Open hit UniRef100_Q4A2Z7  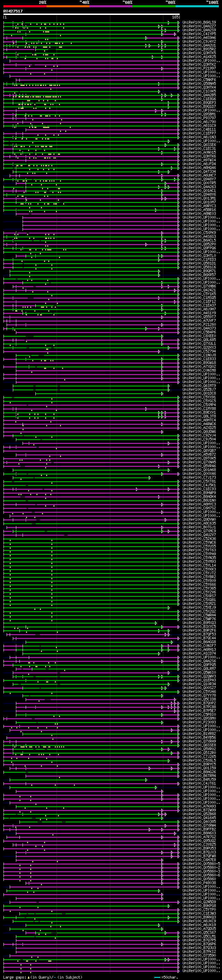(x=199, y=26)
